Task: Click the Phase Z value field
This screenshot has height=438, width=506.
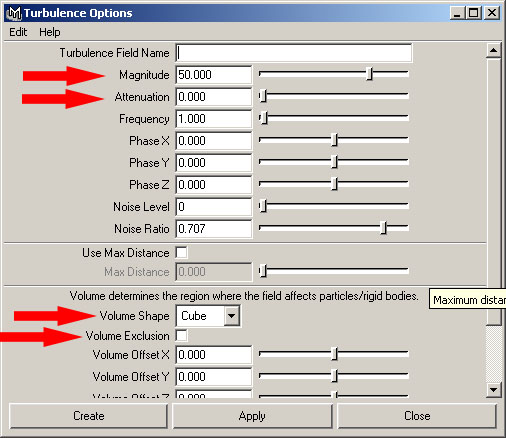Action: (214, 185)
